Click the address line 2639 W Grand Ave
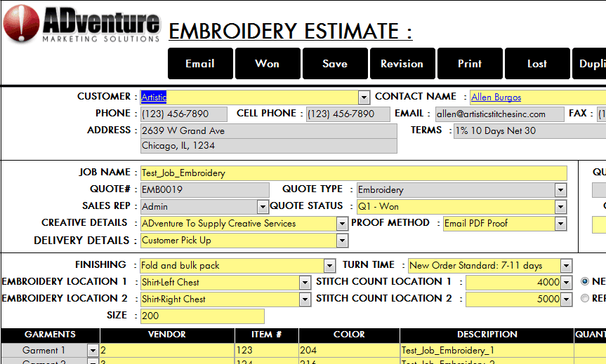 pyautogui.click(x=269, y=131)
